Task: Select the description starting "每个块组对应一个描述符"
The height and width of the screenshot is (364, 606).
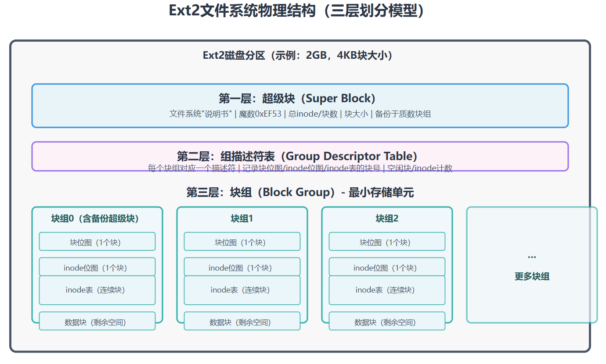Action: [300, 168]
